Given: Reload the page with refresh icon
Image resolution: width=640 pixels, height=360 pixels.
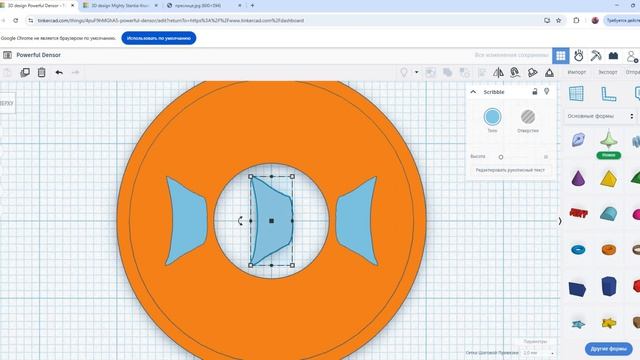Looking at the screenshot, I should click(x=16, y=20).
